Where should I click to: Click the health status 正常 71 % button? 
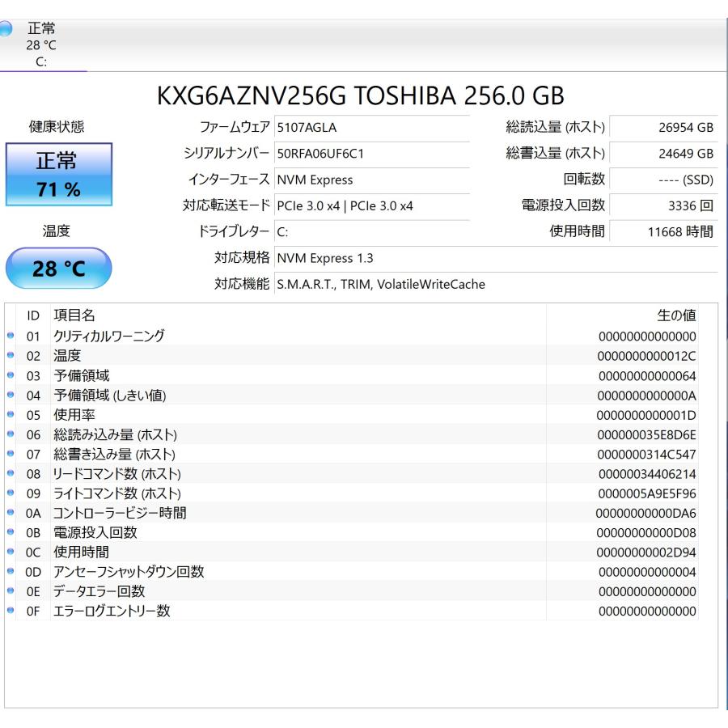pos(59,174)
